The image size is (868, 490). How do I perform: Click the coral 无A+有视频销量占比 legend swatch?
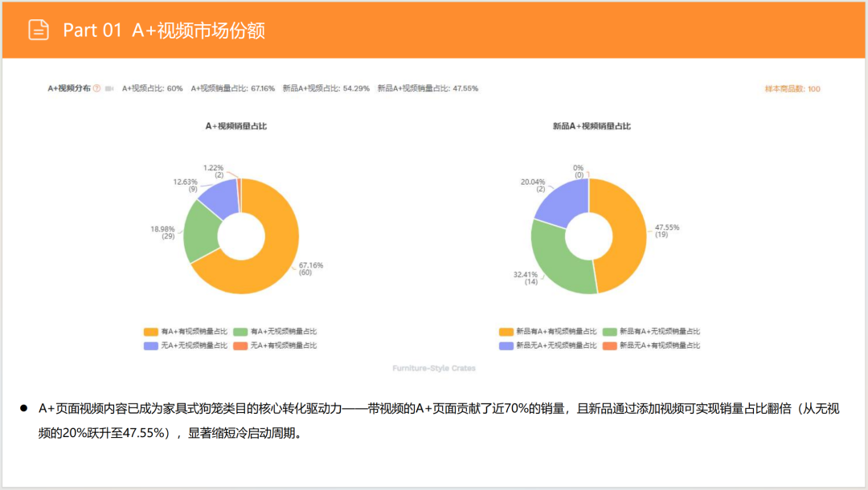coord(240,345)
